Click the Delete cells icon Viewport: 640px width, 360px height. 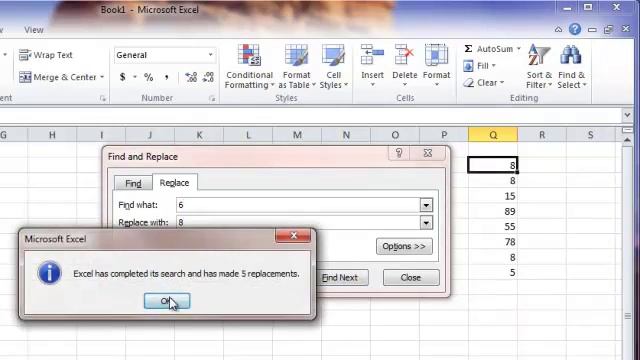click(x=404, y=55)
